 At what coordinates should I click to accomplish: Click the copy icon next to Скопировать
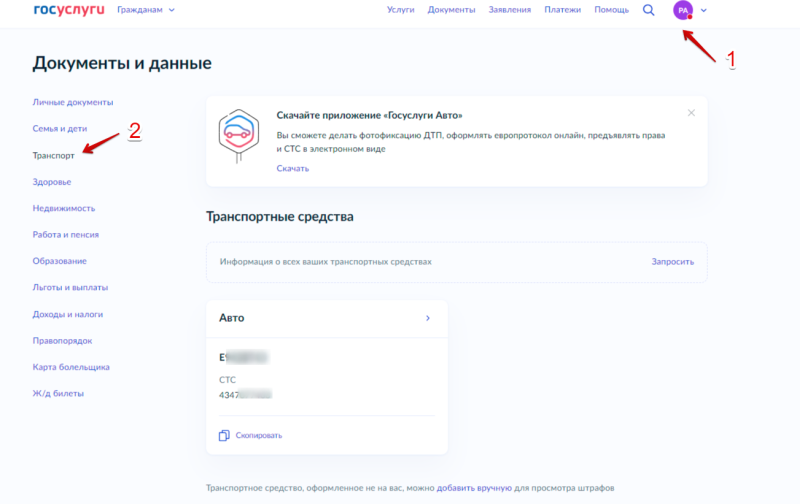pyautogui.click(x=224, y=435)
